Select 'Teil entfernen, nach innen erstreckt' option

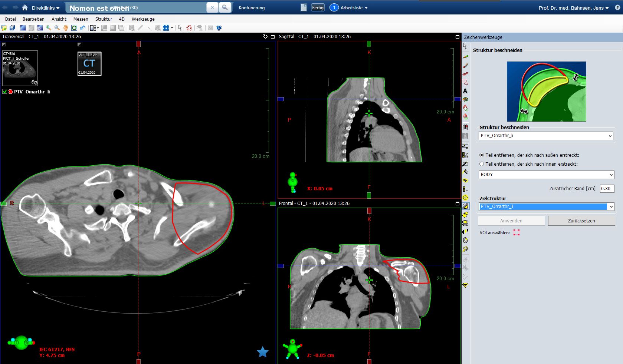(482, 164)
